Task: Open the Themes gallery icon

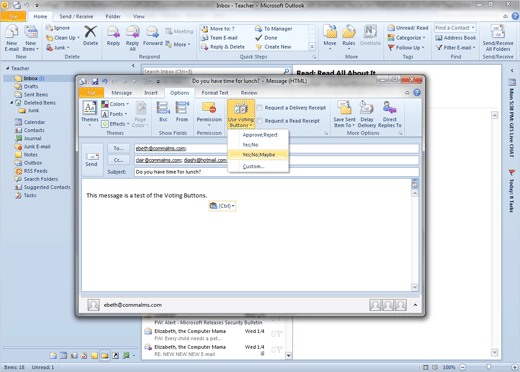Action: click(x=90, y=113)
